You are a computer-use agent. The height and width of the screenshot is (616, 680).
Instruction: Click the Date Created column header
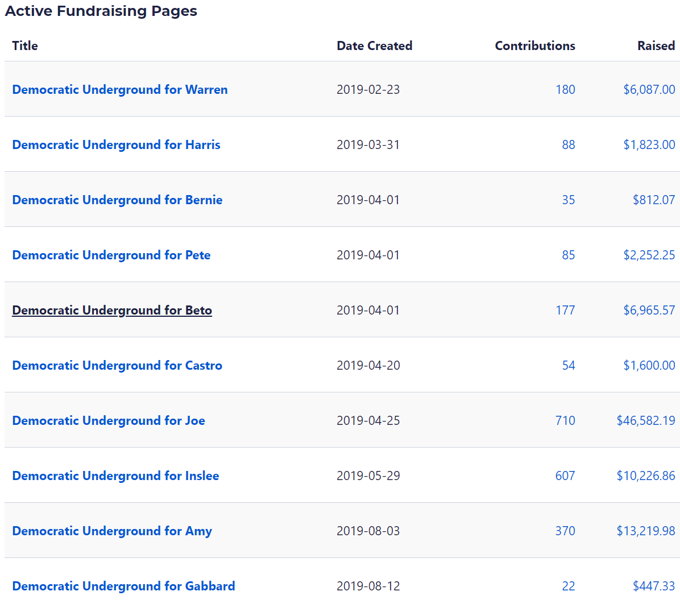(x=374, y=46)
